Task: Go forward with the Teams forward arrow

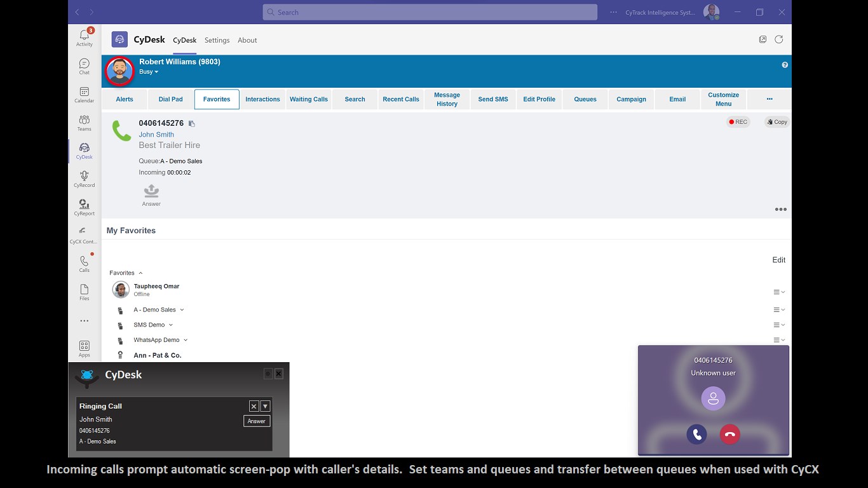Action: [92, 12]
